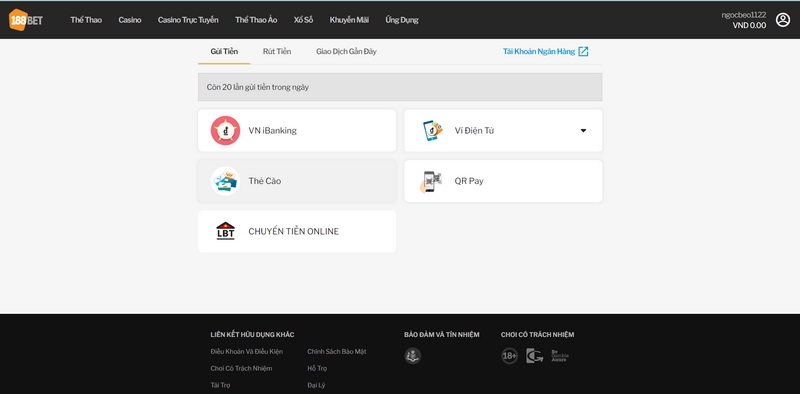Viewport: 800px width, 394px height.
Task: Open Điều Khoản Và Điều Kiện link
Action: pos(246,352)
